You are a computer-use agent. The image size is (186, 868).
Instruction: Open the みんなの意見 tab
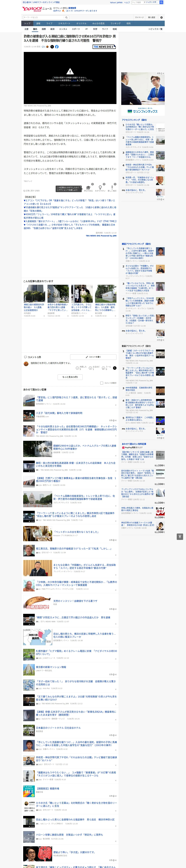[x=98, y=24]
